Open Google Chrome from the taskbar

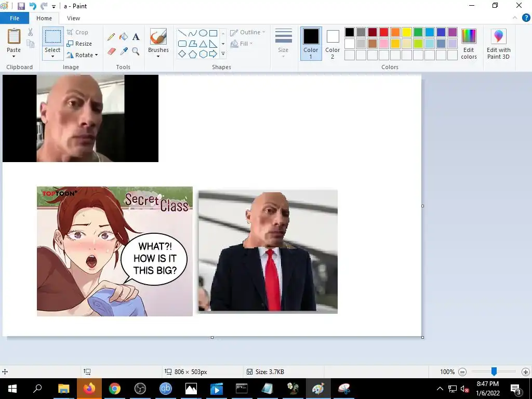[115, 389]
